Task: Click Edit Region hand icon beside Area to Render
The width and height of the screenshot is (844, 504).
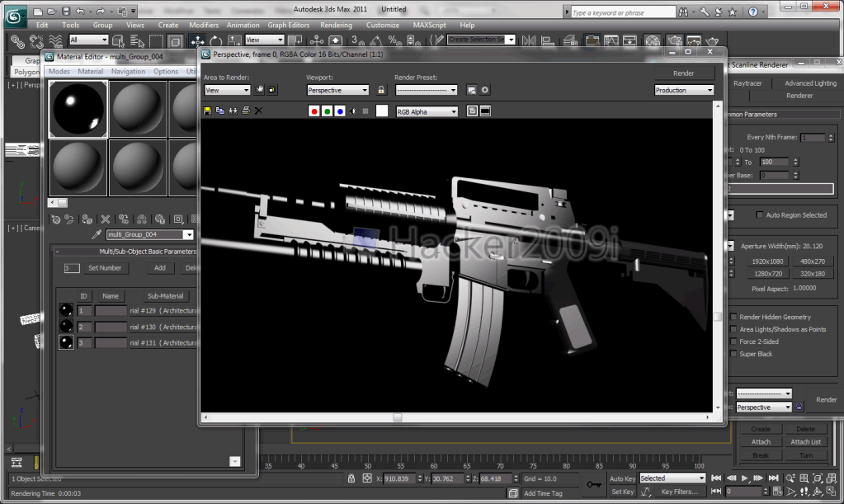Action: coord(259,90)
